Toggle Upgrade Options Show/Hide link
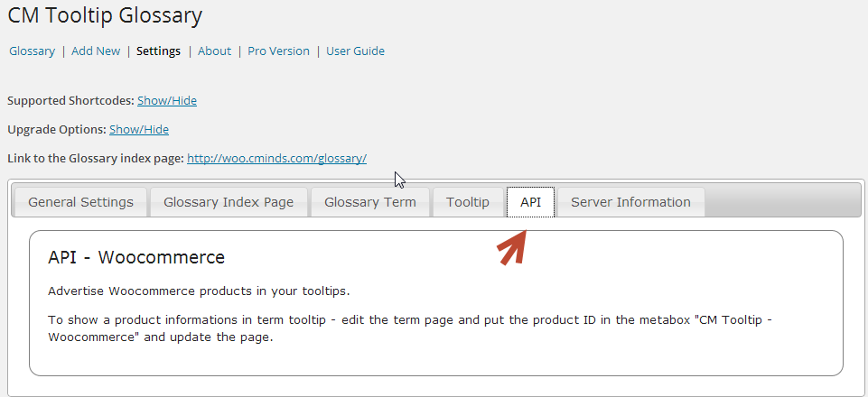 pyautogui.click(x=139, y=129)
